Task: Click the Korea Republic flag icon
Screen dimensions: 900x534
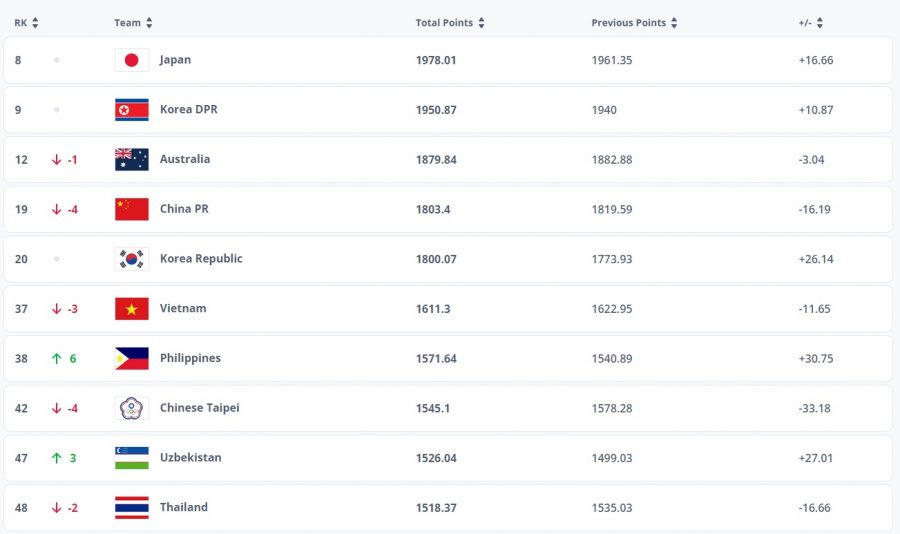Action: [x=131, y=259]
